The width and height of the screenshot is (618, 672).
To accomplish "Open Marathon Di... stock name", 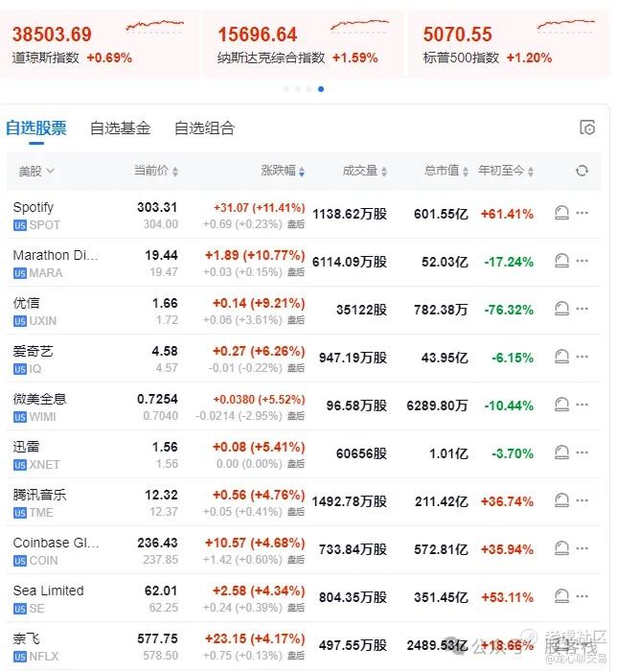I will (56, 255).
